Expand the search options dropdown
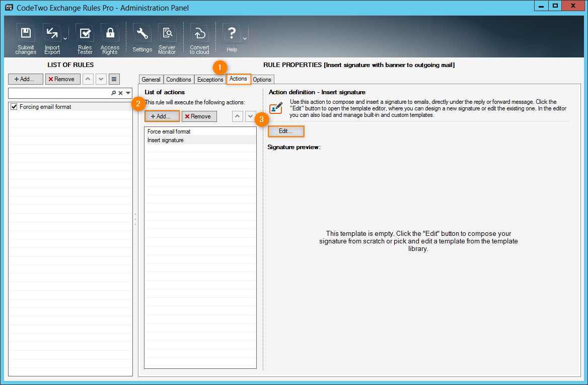This screenshot has height=385, width=588. (x=128, y=93)
